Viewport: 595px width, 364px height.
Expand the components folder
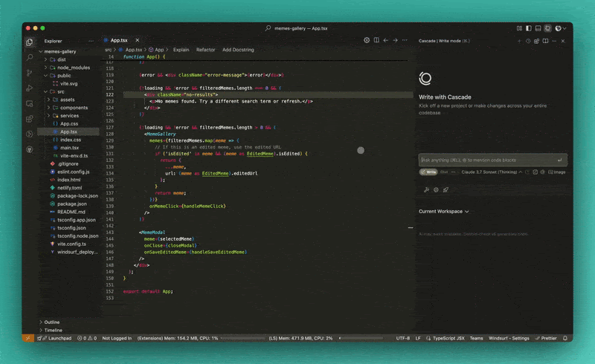click(74, 108)
